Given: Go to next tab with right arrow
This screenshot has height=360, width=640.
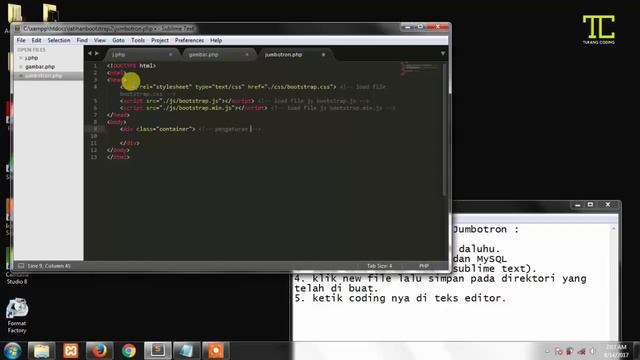Looking at the screenshot, I should [x=97, y=53].
